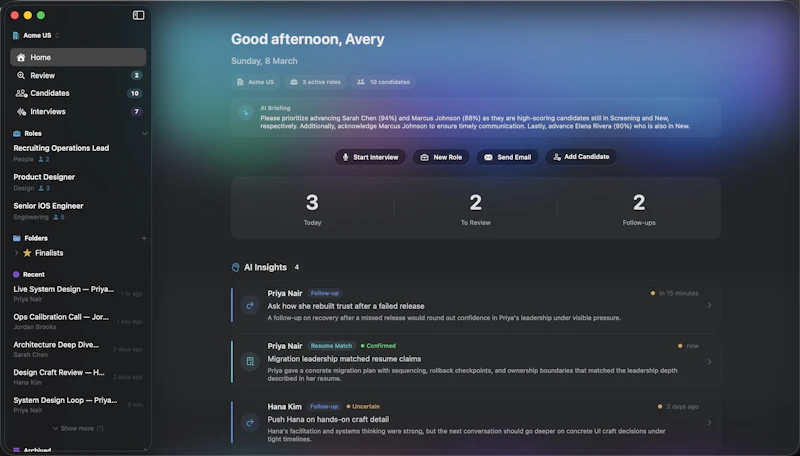Open Migration leadership matched resume claims insight
800x456 pixels.
click(476, 362)
